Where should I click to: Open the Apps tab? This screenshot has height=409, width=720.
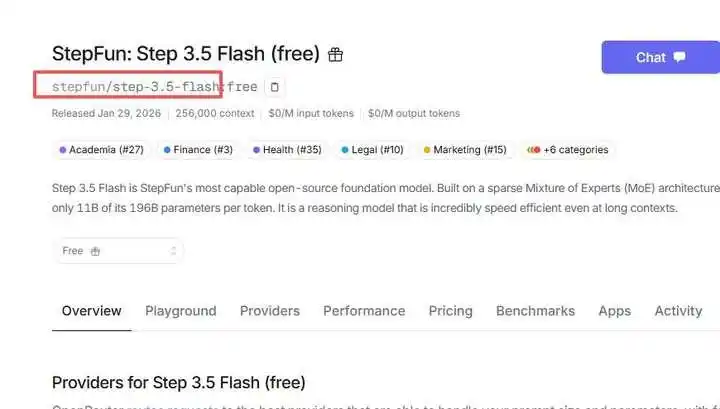click(x=614, y=311)
